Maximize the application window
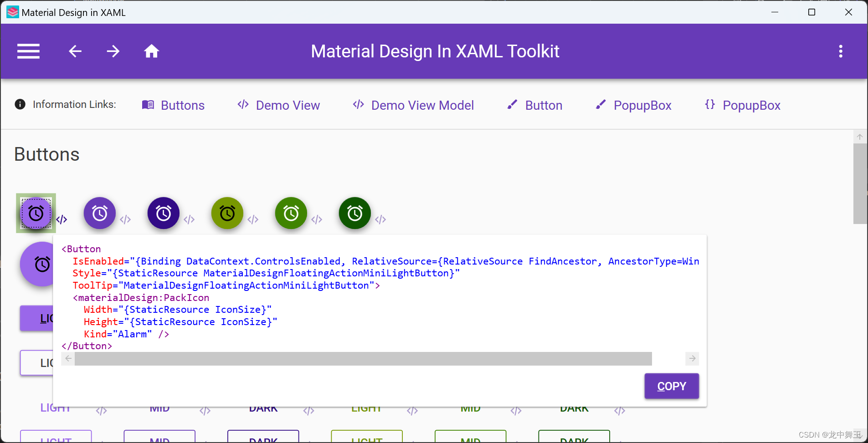The image size is (868, 443). coord(812,12)
